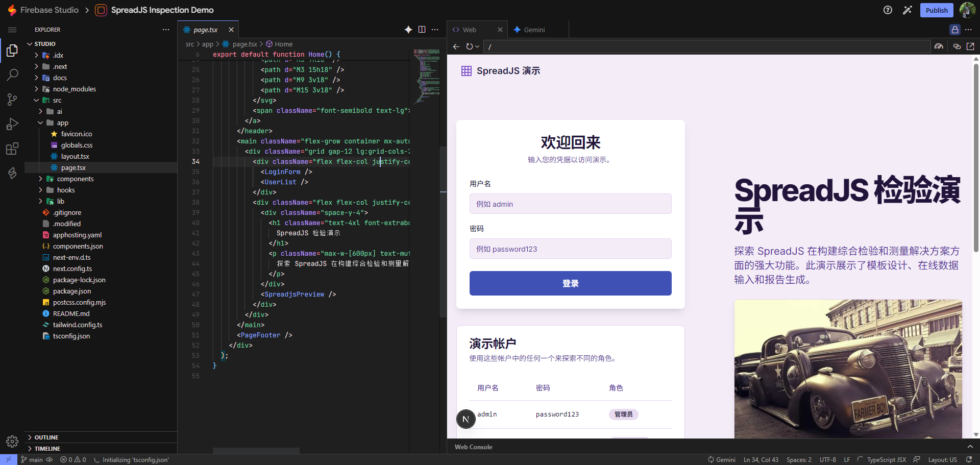This screenshot has width=980, height=465.
Task: Click the Firebase Studio logo
Action: coord(12,10)
